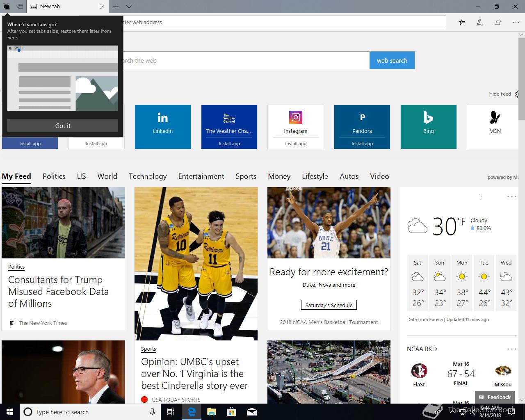The image size is (525, 420).
Task: Switch to the Money feed tab
Action: pyautogui.click(x=279, y=176)
